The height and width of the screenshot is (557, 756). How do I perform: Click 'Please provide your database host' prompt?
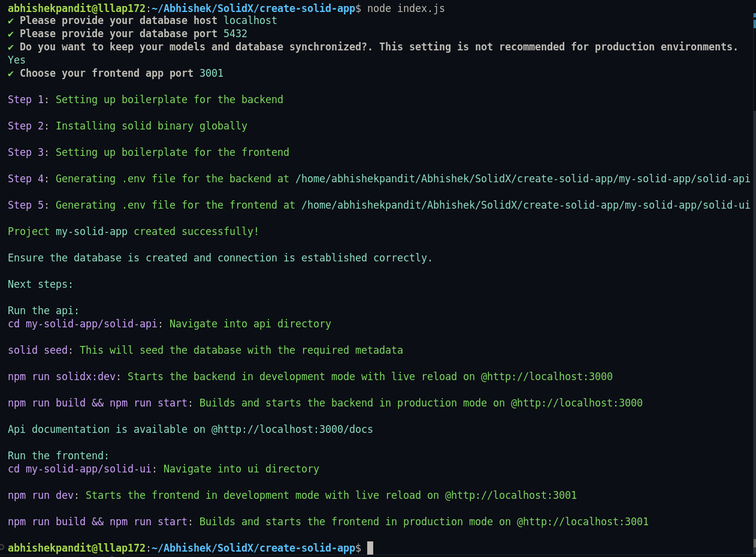click(x=119, y=20)
